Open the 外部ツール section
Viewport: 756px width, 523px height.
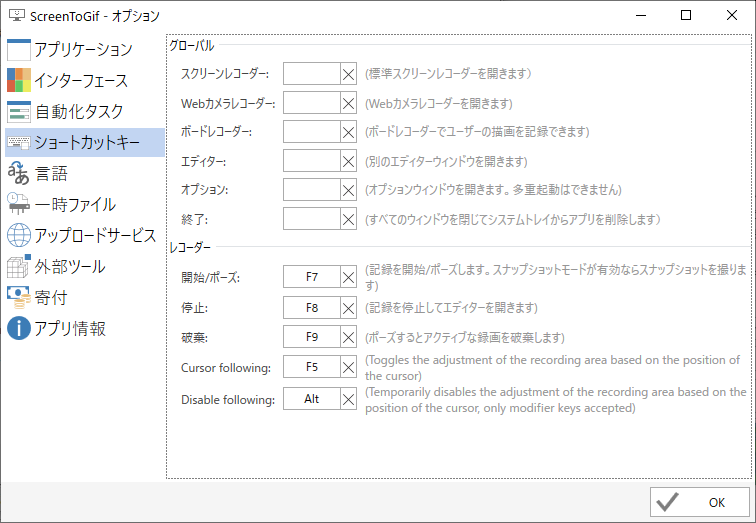[x=85, y=267]
